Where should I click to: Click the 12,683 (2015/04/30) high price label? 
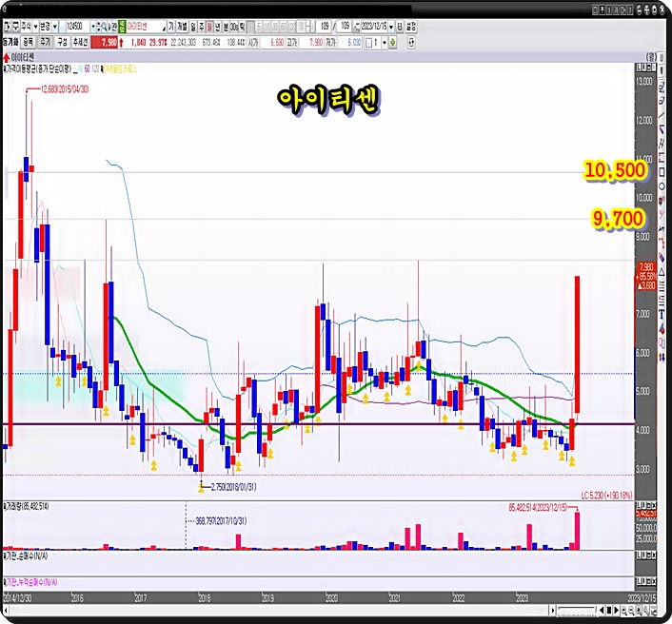[x=65, y=89]
